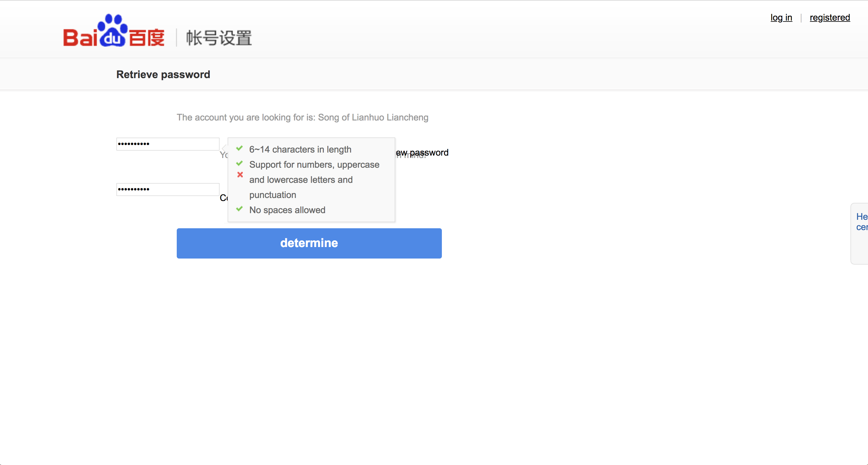The height and width of the screenshot is (465, 868).
Task: Click green checkmark beside No spaces allowed
Action: coord(240,209)
